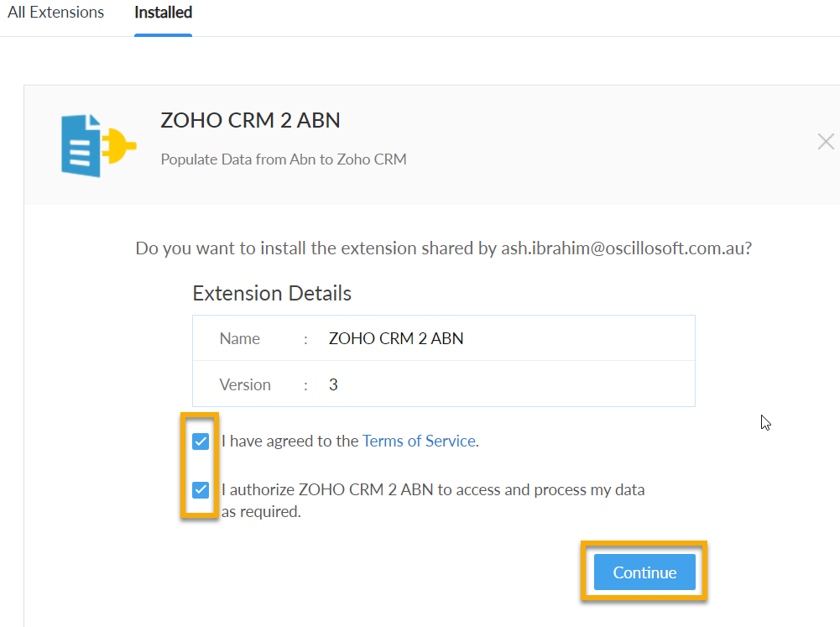Click the Continue button

[644, 572]
